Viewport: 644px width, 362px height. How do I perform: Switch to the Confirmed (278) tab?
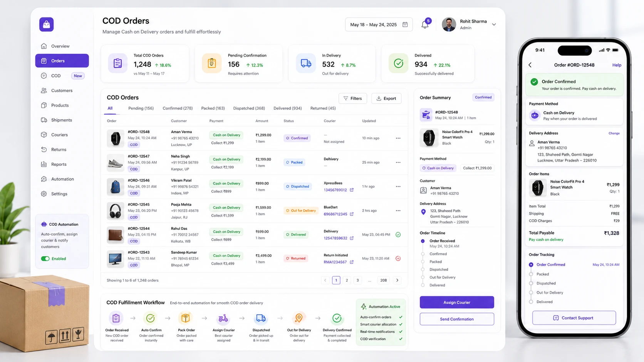click(x=178, y=108)
